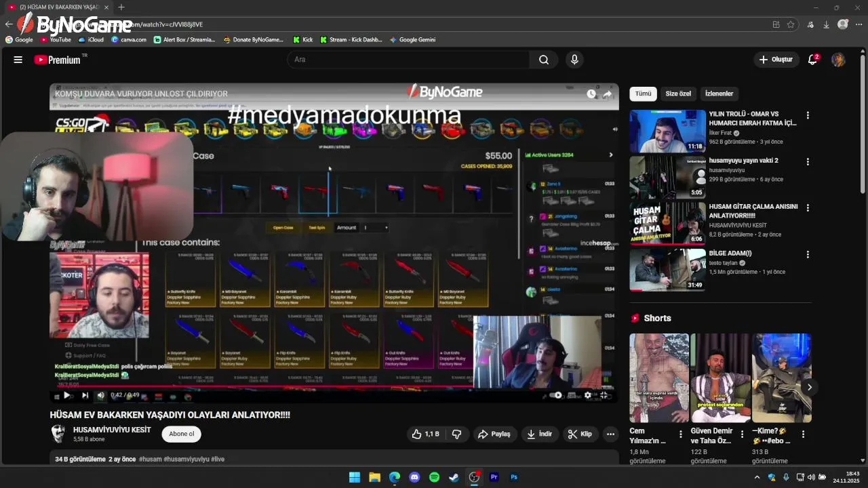Click share arrow overlay on video

click(x=608, y=94)
